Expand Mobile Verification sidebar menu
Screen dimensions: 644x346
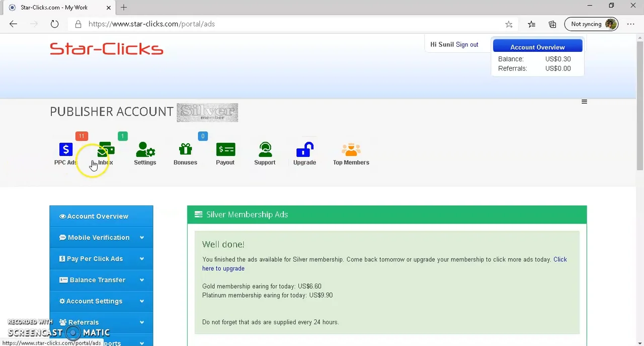101,237
